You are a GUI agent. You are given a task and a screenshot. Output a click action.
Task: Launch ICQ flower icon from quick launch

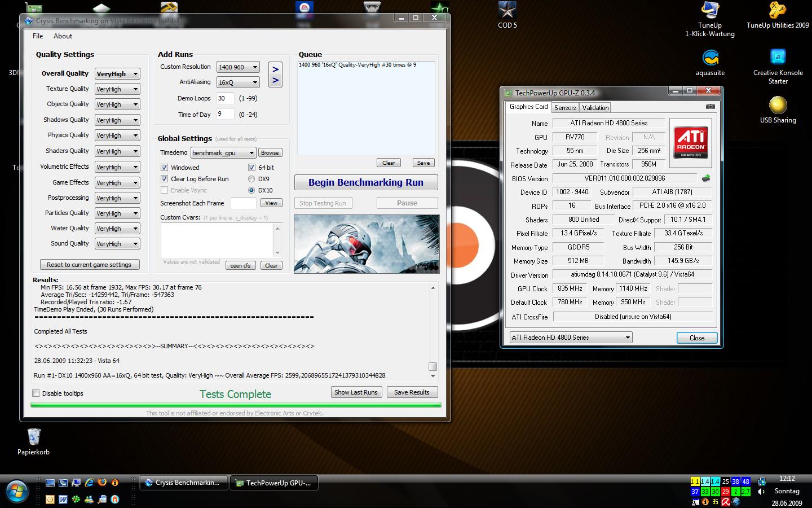76,500
